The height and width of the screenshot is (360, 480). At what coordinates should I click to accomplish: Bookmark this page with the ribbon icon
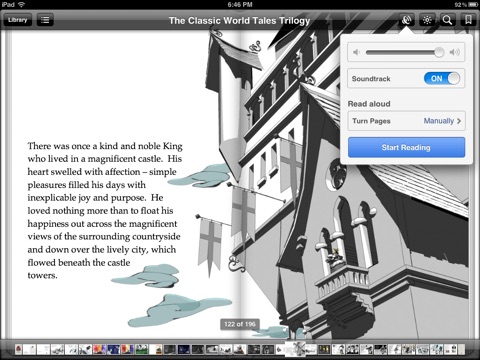tap(468, 20)
